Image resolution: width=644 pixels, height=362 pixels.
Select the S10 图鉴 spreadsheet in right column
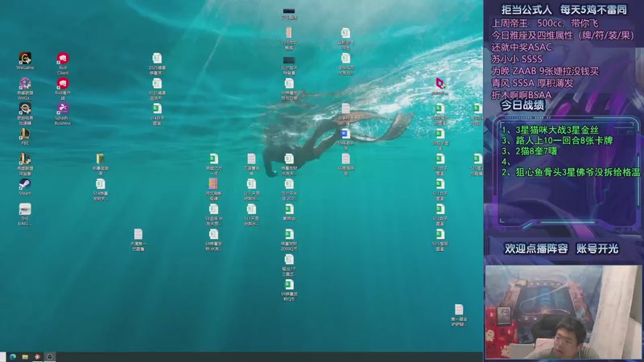(440, 164)
